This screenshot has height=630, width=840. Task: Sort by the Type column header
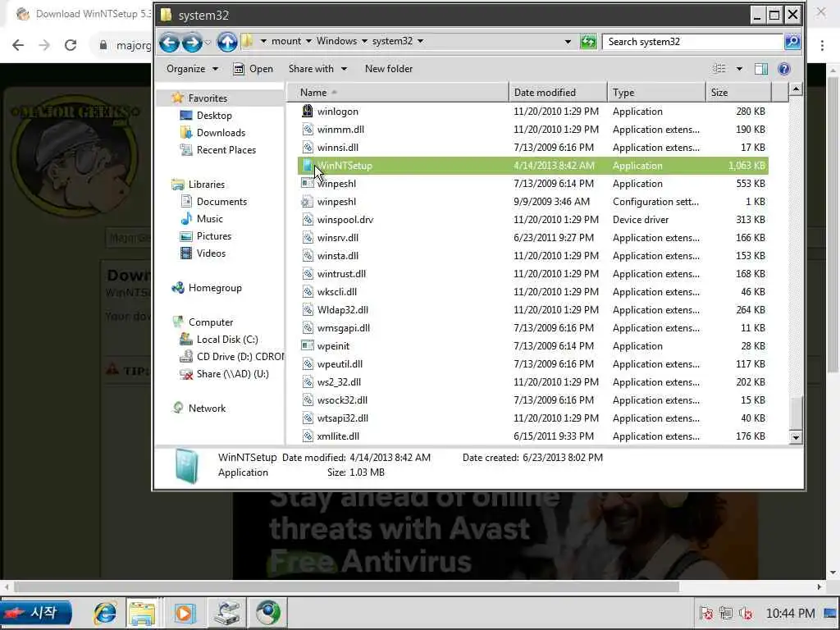click(656, 92)
